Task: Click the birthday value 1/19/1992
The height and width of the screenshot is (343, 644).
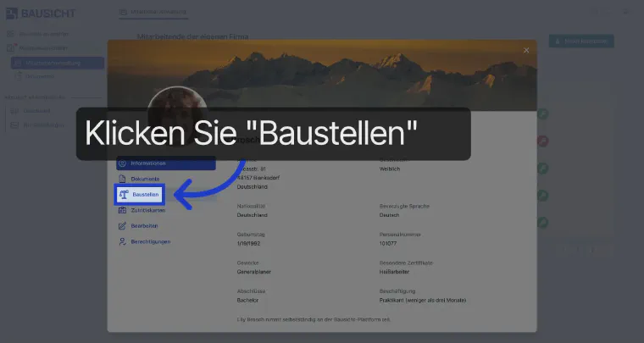Action: point(248,244)
